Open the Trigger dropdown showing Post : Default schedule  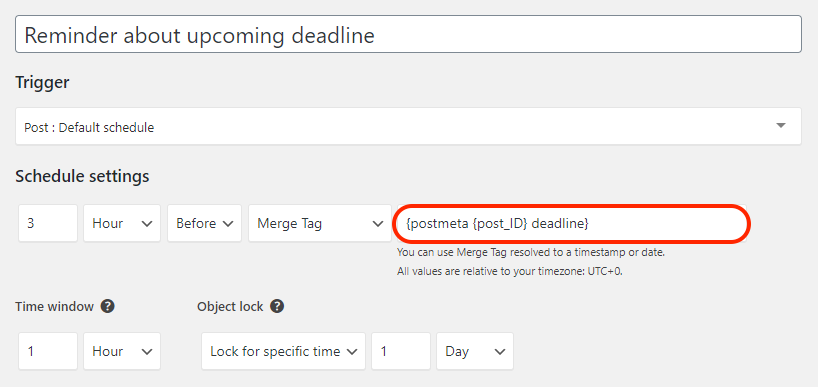pos(408,126)
